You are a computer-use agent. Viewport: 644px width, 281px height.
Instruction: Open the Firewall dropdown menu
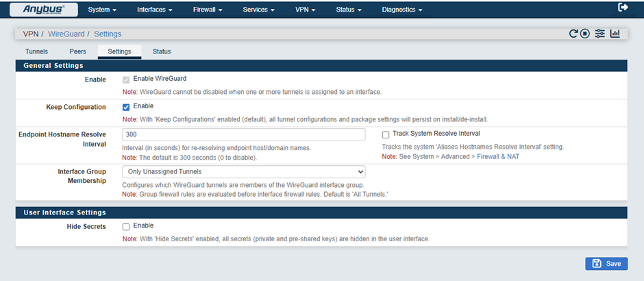click(208, 10)
